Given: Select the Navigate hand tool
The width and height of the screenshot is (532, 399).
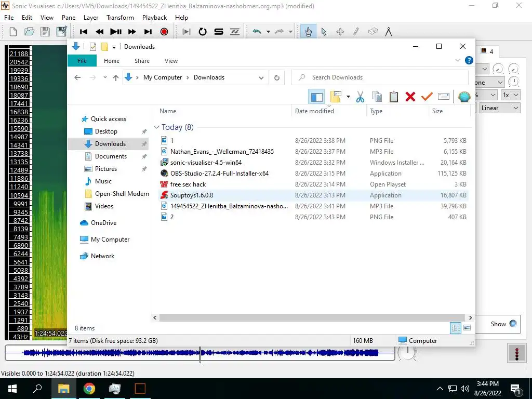Looking at the screenshot, I should [308, 32].
